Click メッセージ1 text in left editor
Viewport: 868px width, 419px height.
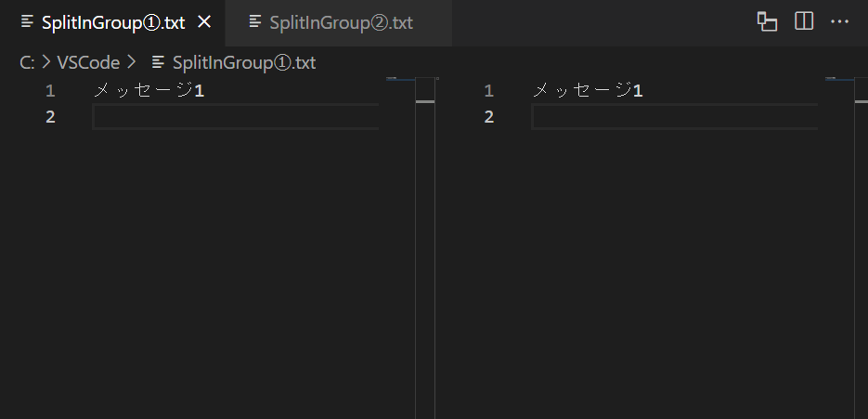[x=149, y=90]
